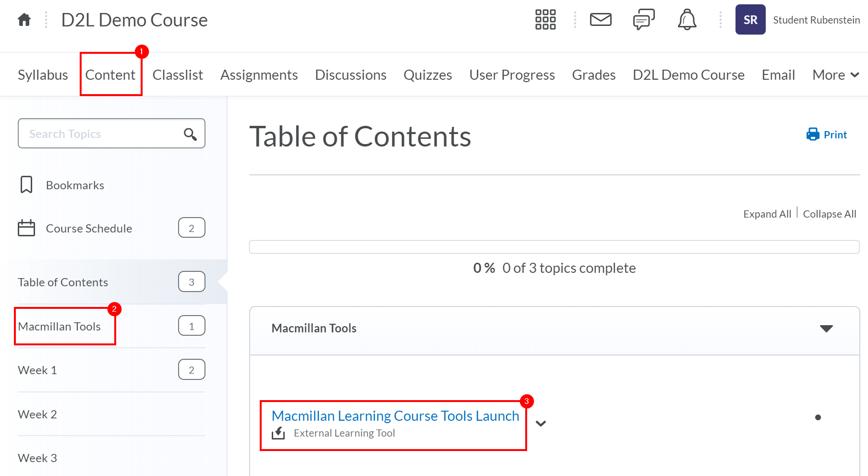This screenshot has width=868, height=476.
Task: Open the More menu
Action: 835,74
